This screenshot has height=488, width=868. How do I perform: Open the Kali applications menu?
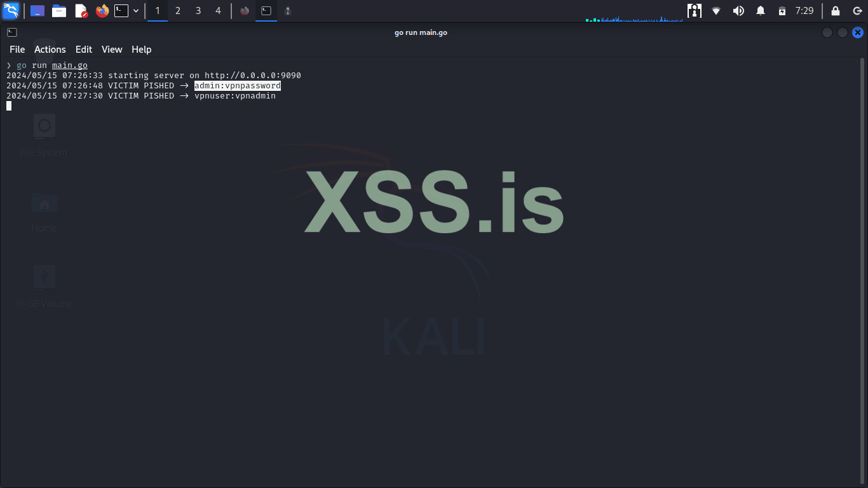(11, 11)
